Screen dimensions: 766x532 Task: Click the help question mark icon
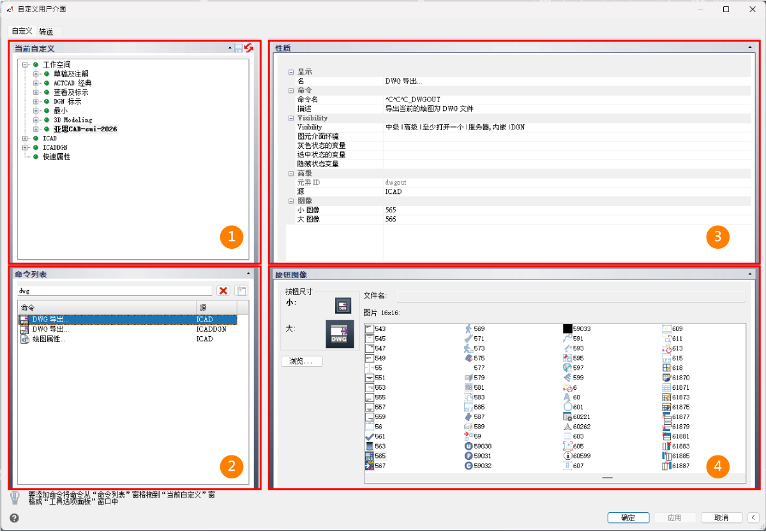click(x=14, y=517)
